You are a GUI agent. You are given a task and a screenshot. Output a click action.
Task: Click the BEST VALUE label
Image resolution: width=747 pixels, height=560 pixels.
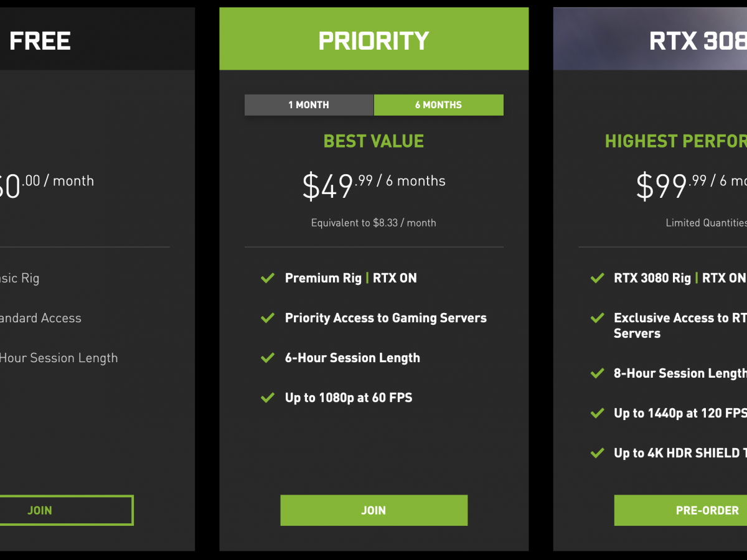click(374, 141)
